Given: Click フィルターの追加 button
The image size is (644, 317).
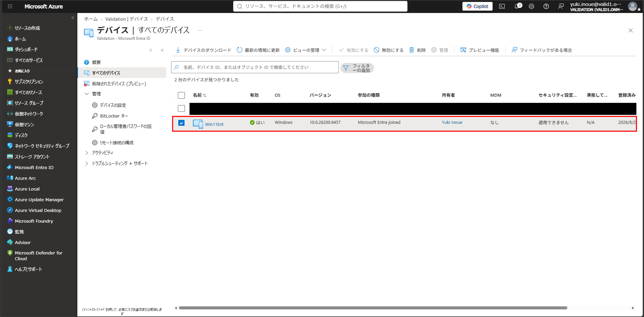Looking at the screenshot, I should coord(357,68).
